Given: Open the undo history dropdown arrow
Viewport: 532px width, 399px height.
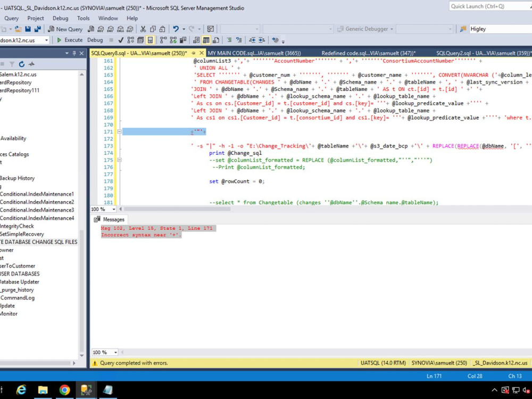Looking at the screenshot, I should tap(184, 29).
